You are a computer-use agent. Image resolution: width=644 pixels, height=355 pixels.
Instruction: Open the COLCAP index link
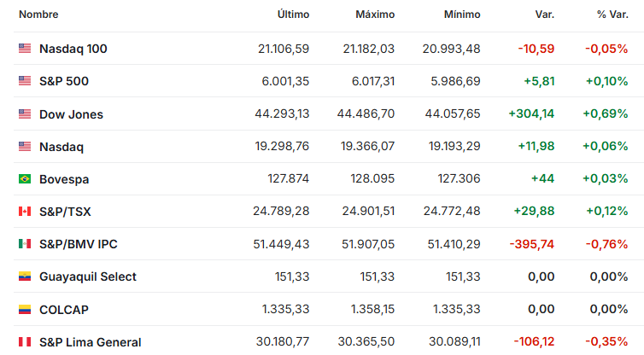click(x=64, y=310)
